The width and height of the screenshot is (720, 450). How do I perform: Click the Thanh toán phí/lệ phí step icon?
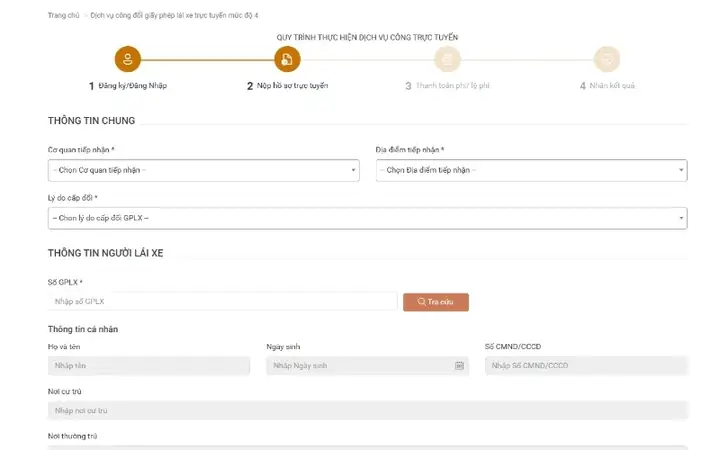tap(448, 60)
